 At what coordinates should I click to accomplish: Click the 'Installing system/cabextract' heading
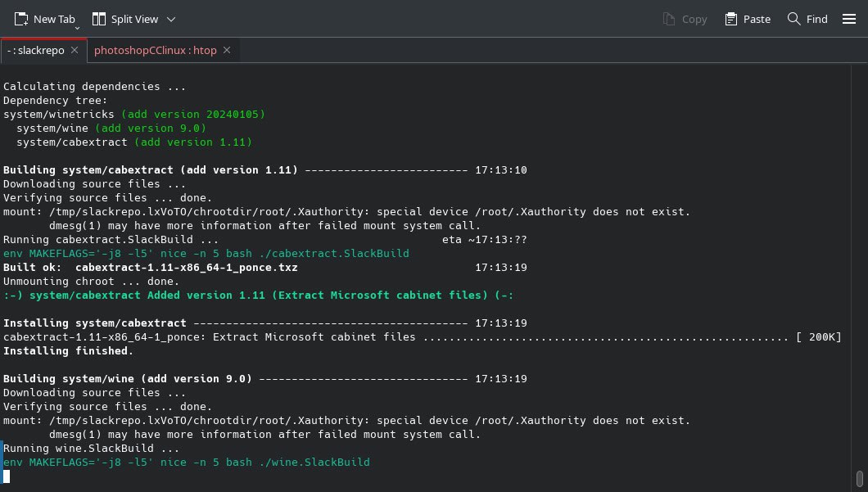pos(95,323)
